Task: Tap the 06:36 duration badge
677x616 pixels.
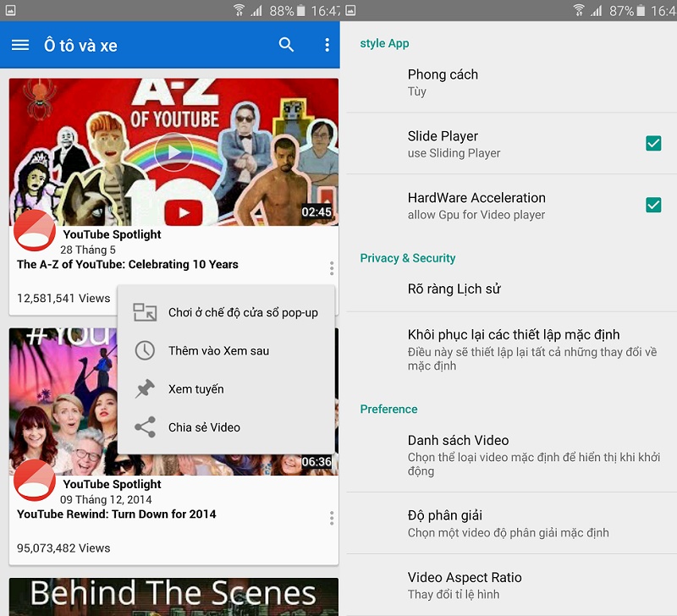Action: click(x=316, y=461)
